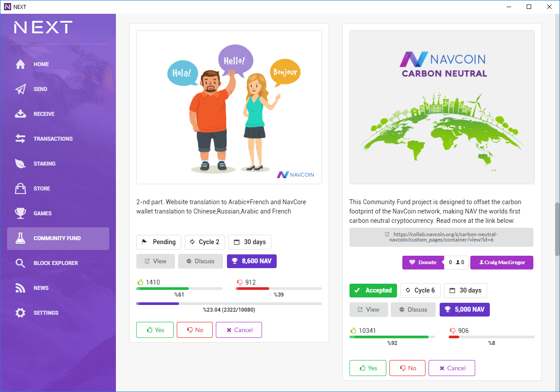
Task: Click the Cycle 6 badge
Action: point(420,290)
